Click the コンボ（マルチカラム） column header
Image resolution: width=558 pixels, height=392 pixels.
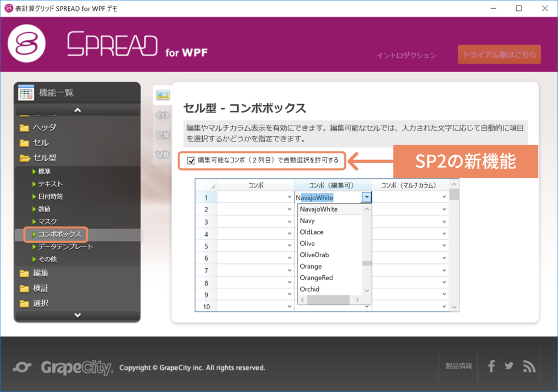[x=411, y=185]
